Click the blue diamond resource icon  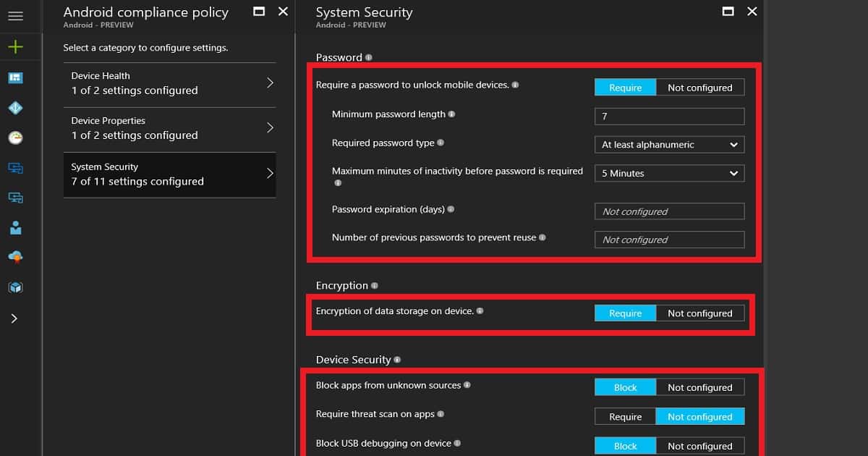[15, 108]
